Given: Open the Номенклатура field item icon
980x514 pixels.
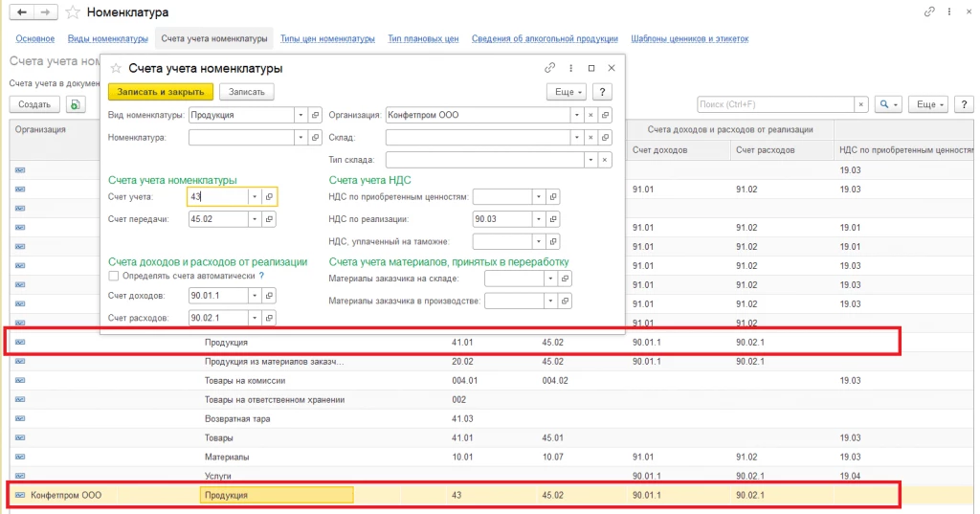Looking at the screenshot, I should click(x=315, y=138).
